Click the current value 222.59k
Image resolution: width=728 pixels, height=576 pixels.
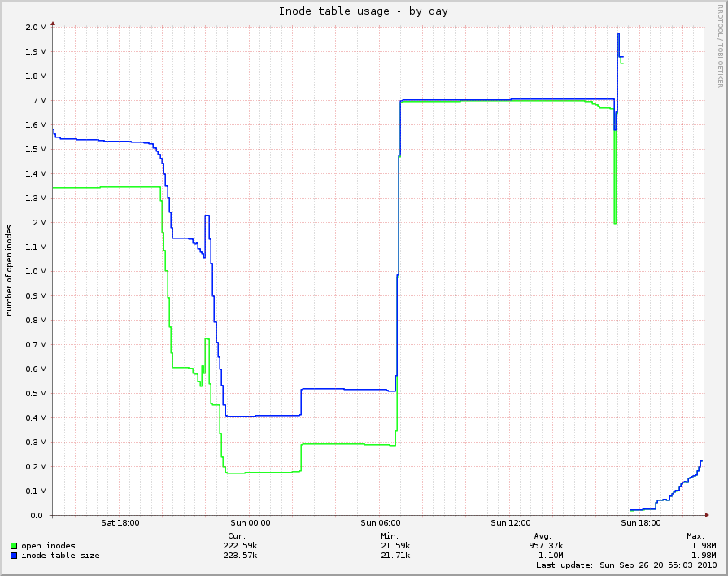240,546
